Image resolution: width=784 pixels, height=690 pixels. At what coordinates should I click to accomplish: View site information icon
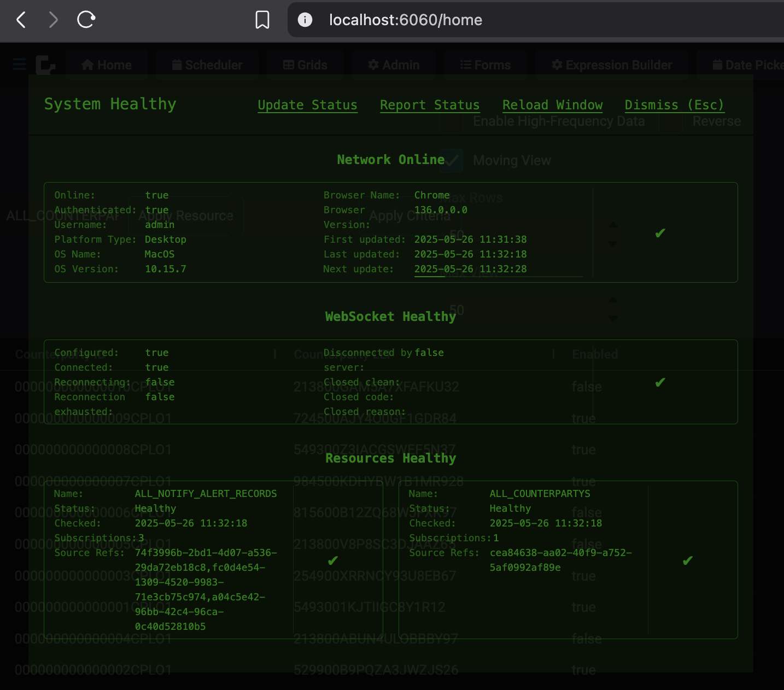(x=305, y=20)
